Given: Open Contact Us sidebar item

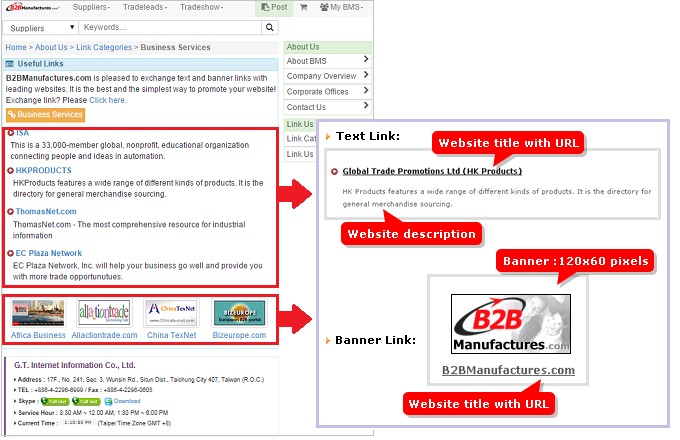Looking at the screenshot, I should click(x=327, y=107).
